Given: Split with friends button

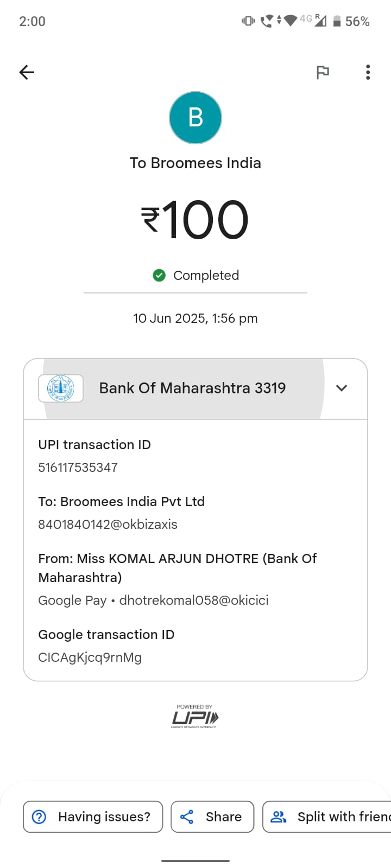Looking at the screenshot, I should (x=327, y=816).
